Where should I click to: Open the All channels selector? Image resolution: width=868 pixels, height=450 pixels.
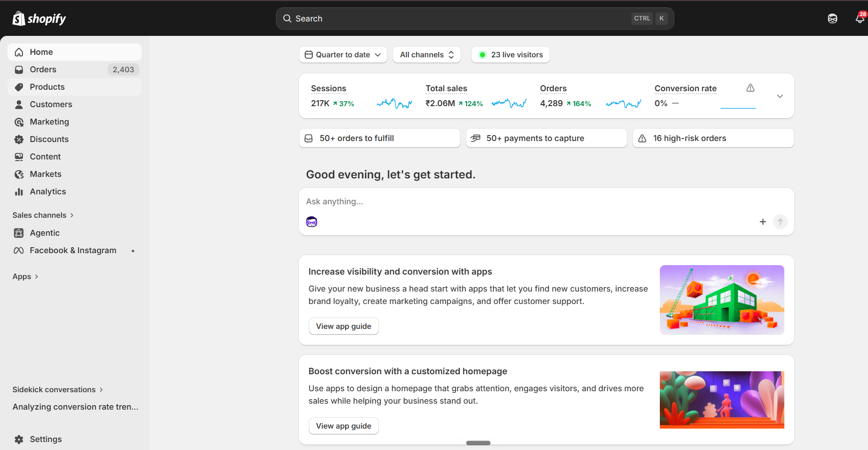[427, 55]
